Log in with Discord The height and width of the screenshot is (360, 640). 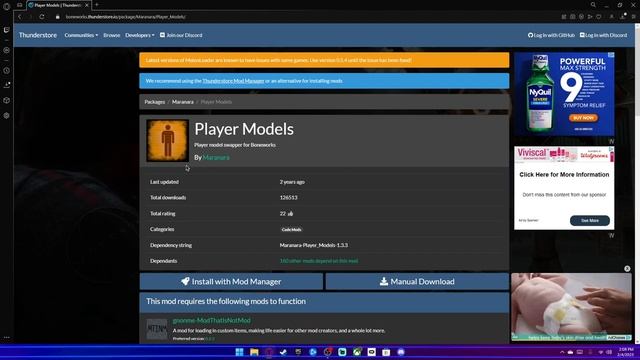point(603,35)
